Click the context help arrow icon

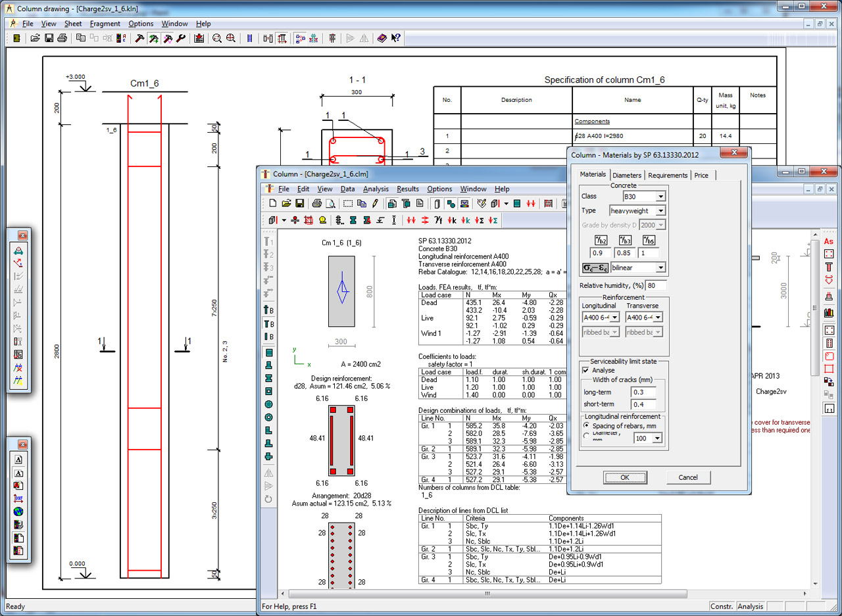(x=396, y=38)
